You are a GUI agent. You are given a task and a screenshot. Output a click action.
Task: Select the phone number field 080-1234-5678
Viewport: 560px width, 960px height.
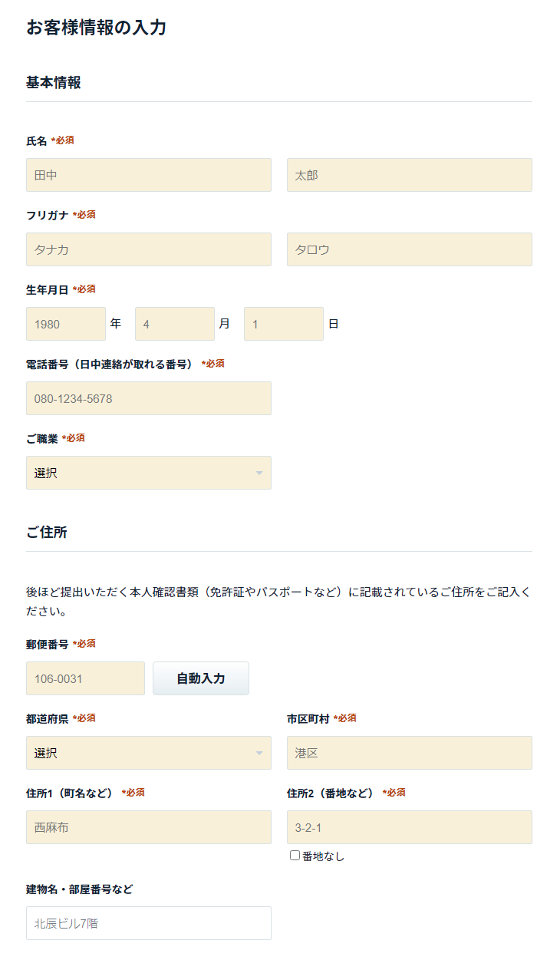pos(149,398)
